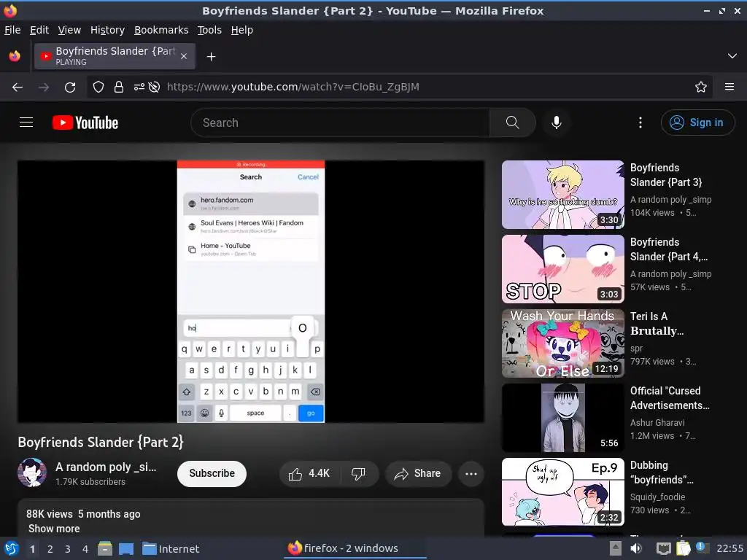Focus the YouTube Search field

pyautogui.click(x=340, y=122)
